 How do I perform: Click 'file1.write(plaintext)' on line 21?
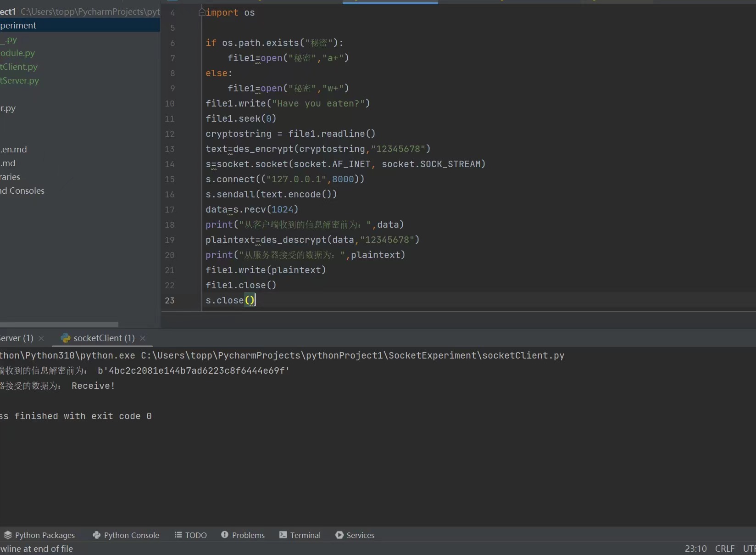point(266,270)
